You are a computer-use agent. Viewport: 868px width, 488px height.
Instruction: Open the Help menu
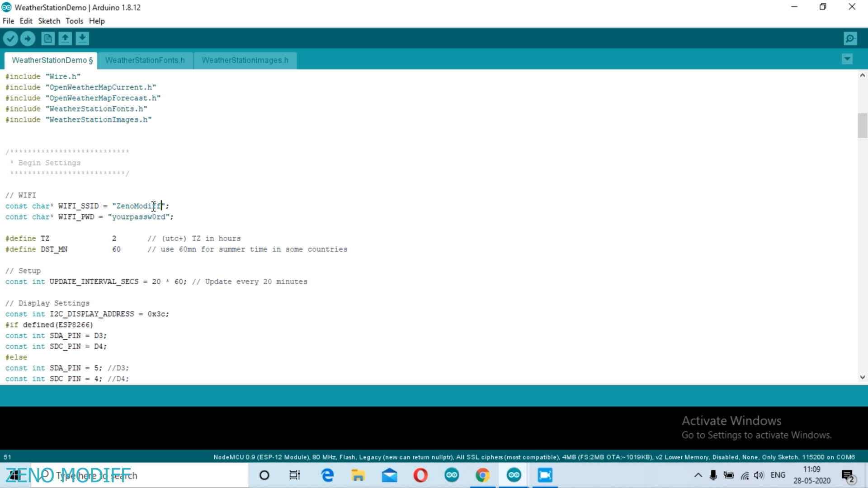tap(97, 21)
